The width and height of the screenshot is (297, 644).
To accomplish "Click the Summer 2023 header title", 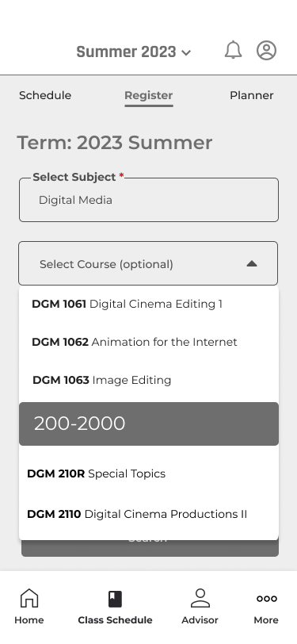I will click(127, 52).
